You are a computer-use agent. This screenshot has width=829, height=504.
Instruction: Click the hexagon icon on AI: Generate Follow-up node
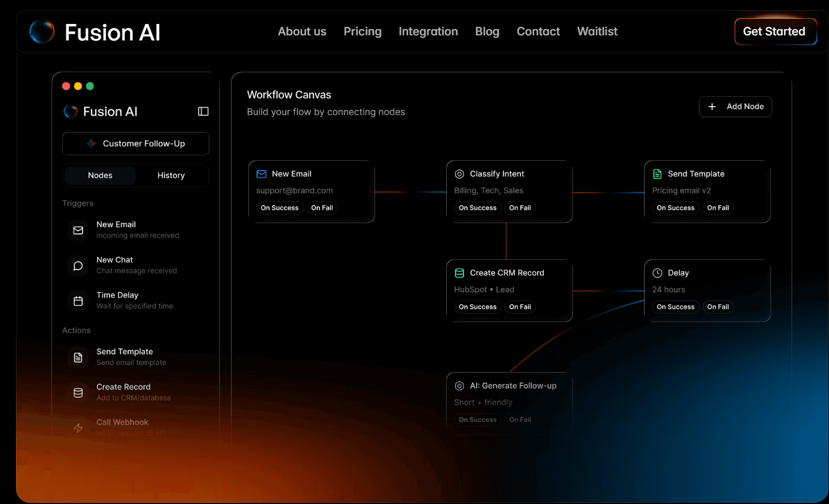pos(460,386)
